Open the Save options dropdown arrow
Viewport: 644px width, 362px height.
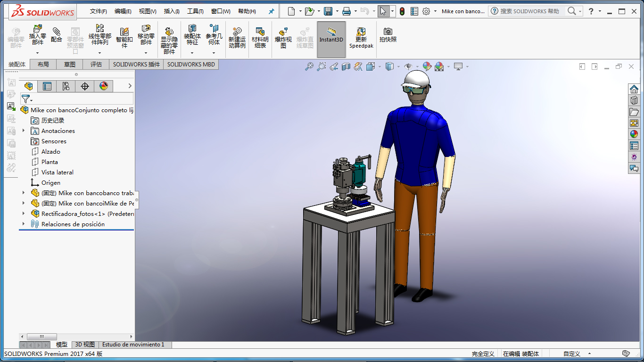(x=337, y=11)
